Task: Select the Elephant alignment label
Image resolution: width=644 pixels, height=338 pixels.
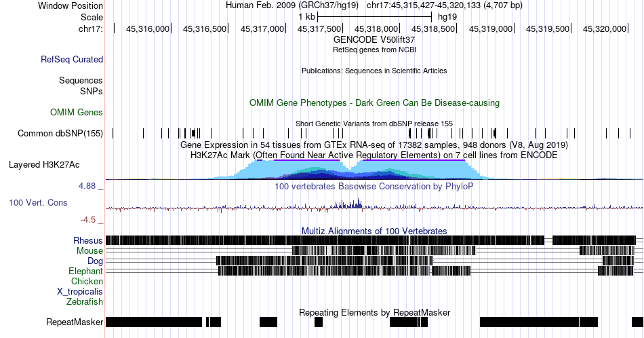Action: 86,271
